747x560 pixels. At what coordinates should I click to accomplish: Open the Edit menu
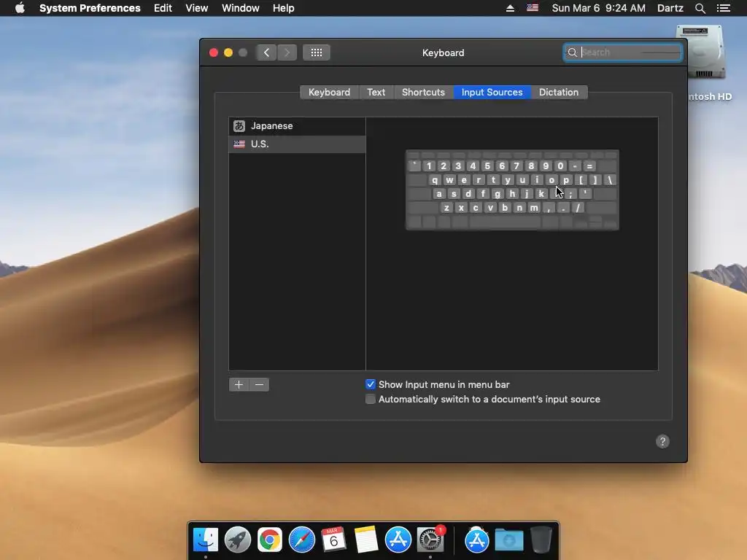163,8
